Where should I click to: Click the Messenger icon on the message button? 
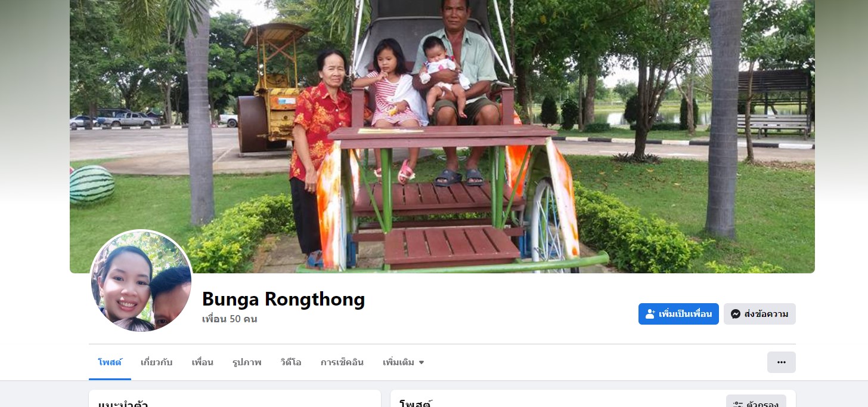click(736, 314)
